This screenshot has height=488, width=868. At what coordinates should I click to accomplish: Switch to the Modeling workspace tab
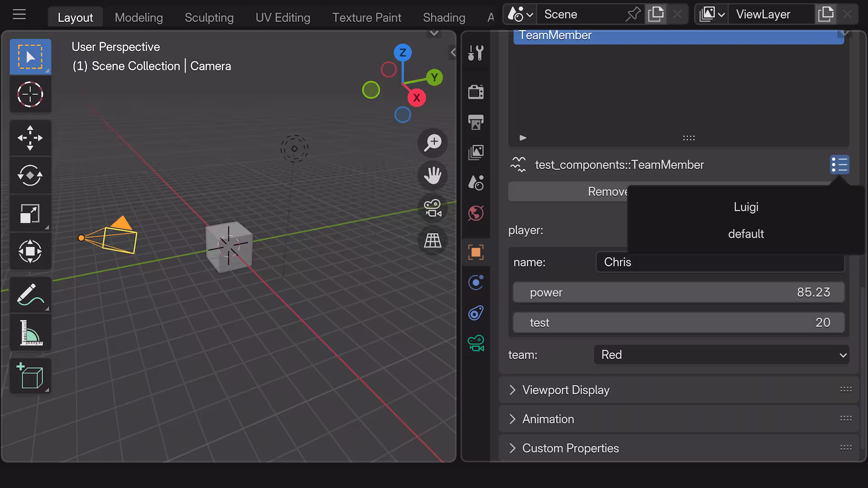tap(139, 17)
